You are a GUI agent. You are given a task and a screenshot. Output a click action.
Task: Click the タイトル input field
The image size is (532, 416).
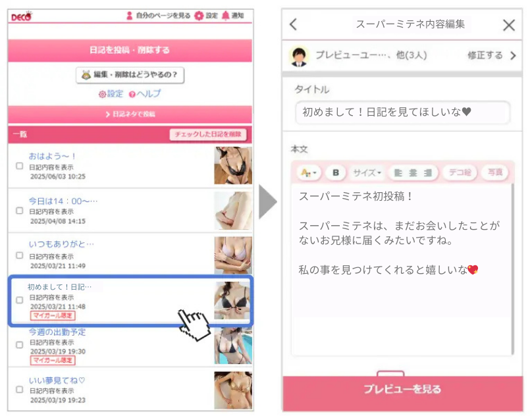pos(403,113)
